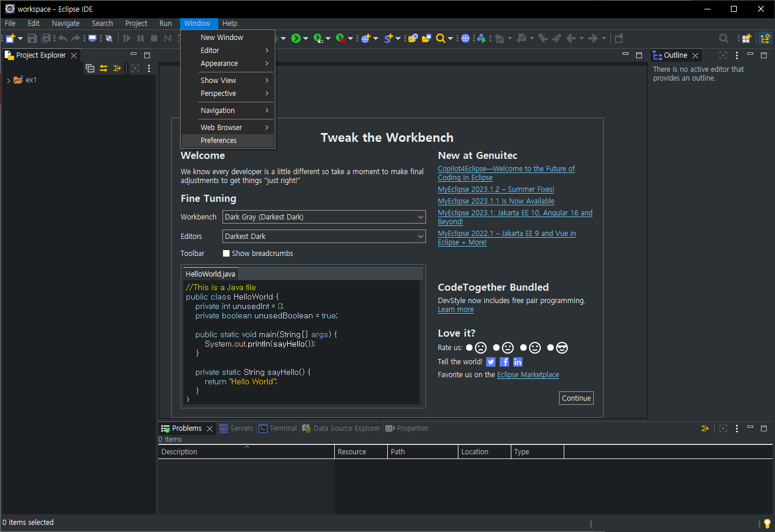775x532 pixels.
Task: Open the Workbench theme dropdown
Action: [324, 217]
